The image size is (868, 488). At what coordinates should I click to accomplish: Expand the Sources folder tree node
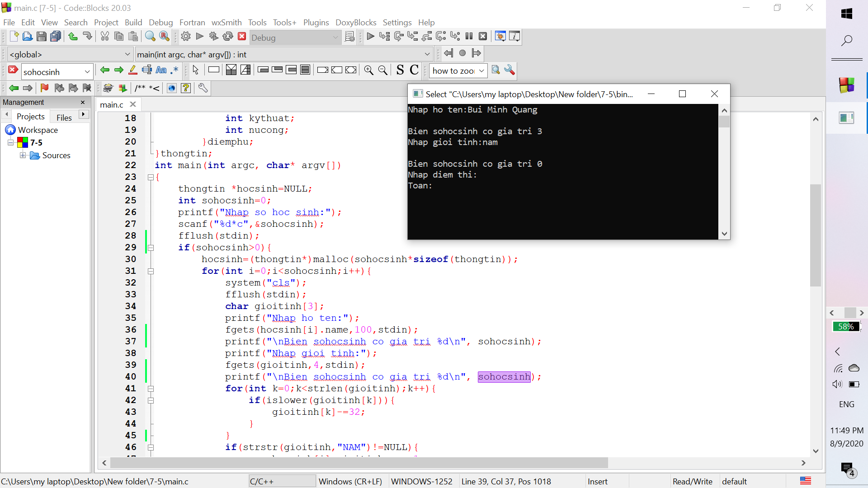23,155
